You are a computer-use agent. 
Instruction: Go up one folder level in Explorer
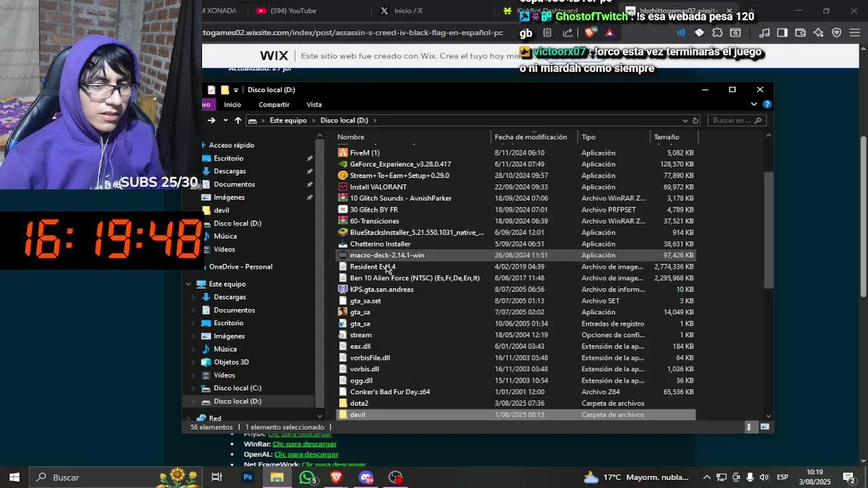click(237, 120)
